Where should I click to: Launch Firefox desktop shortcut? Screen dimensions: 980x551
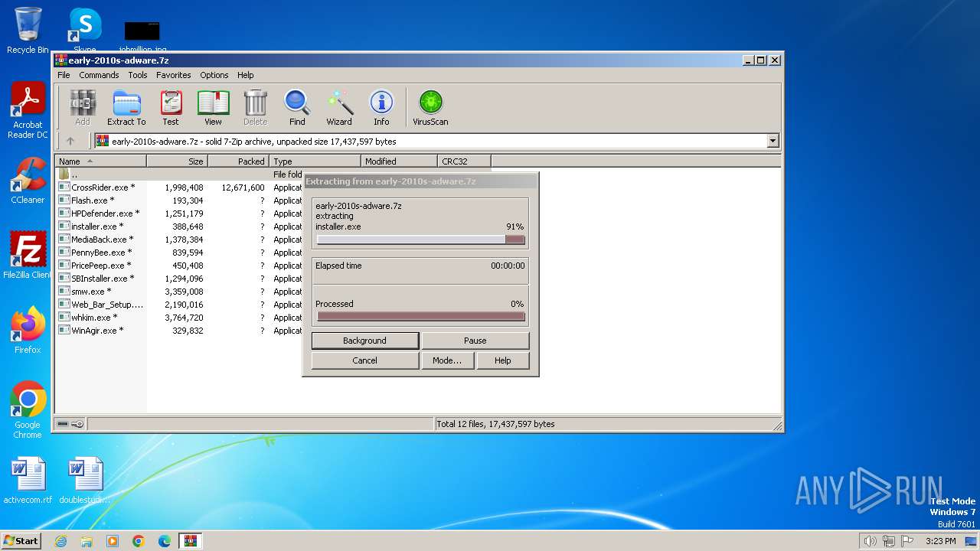(28, 331)
